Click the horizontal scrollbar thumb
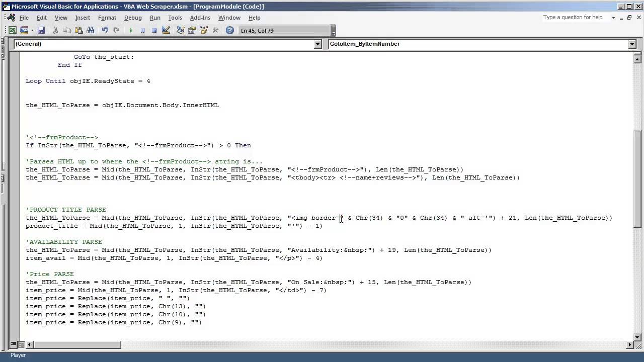The width and height of the screenshot is (644, 362). click(x=77, y=345)
